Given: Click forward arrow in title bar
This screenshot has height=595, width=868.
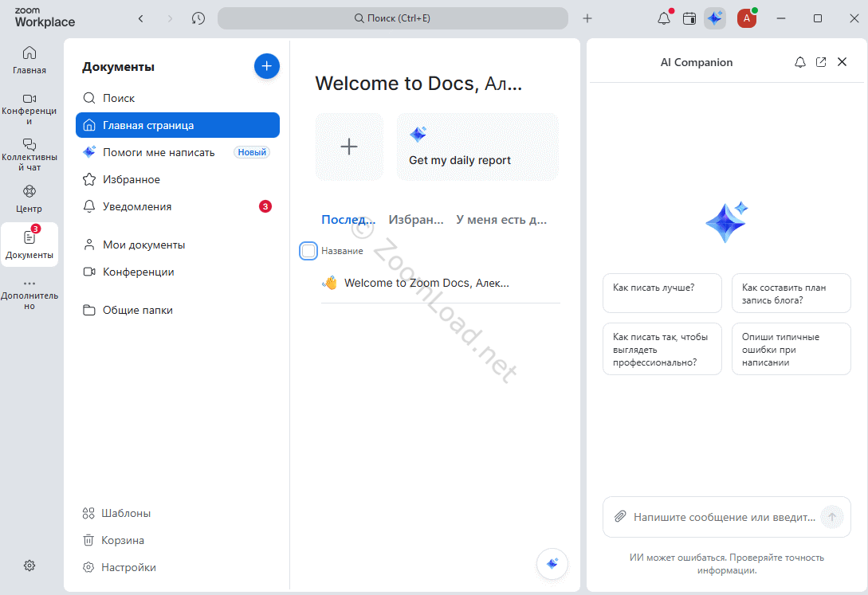Looking at the screenshot, I should coord(170,18).
